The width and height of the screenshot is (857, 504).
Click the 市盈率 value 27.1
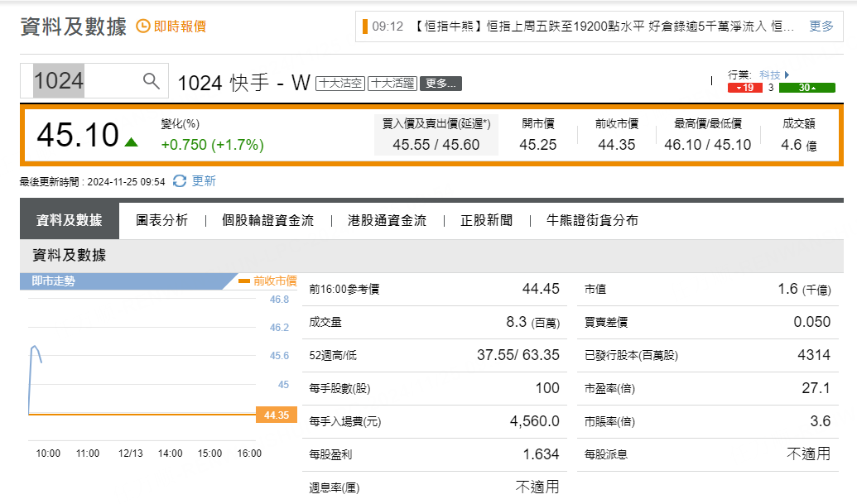coord(816,388)
